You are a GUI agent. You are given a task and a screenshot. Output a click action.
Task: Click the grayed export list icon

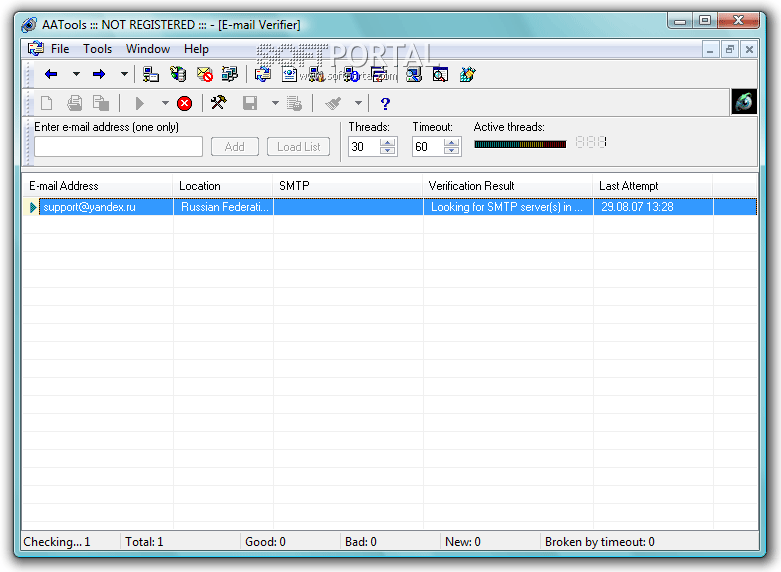(x=294, y=103)
